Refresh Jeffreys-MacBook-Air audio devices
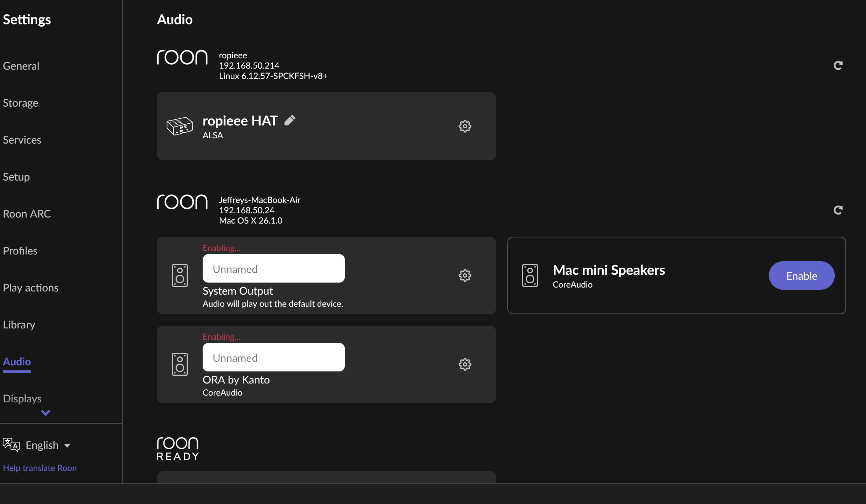Screen dimensions: 866x504 [838, 210]
